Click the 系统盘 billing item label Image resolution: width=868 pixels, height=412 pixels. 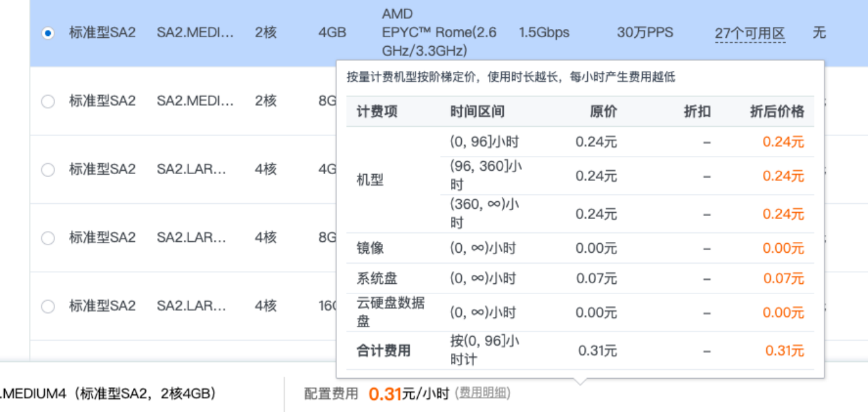click(377, 279)
